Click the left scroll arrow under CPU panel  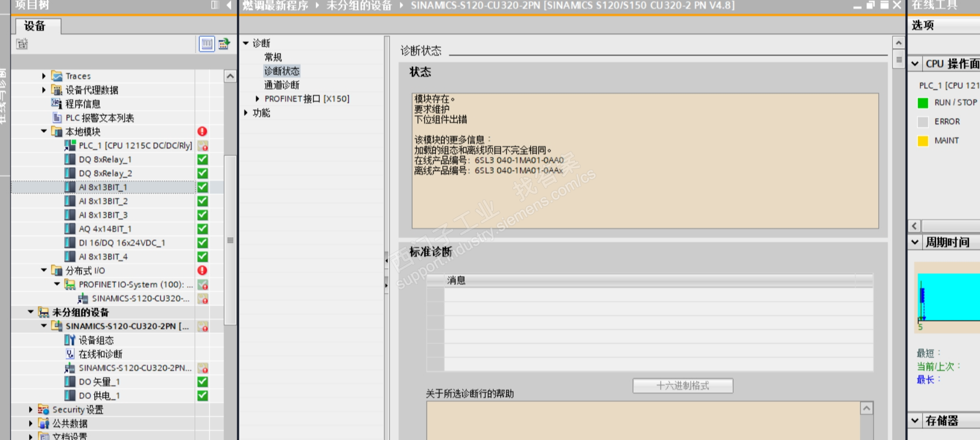click(915, 226)
